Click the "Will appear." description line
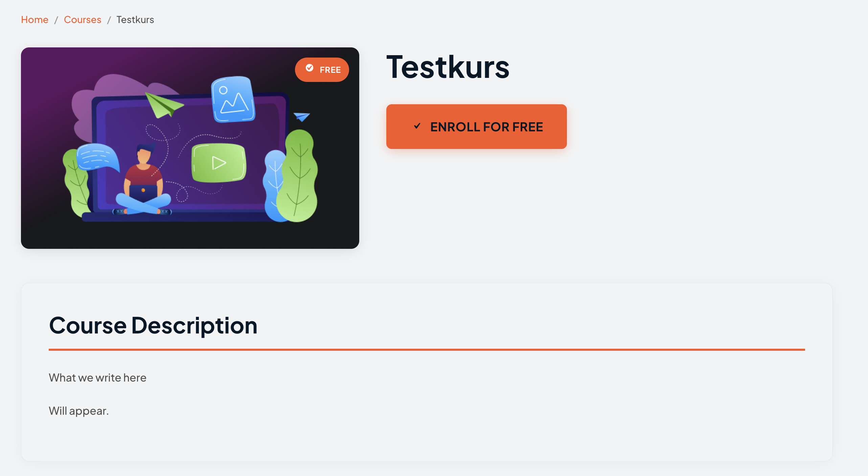The image size is (868, 476). click(x=79, y=411)
